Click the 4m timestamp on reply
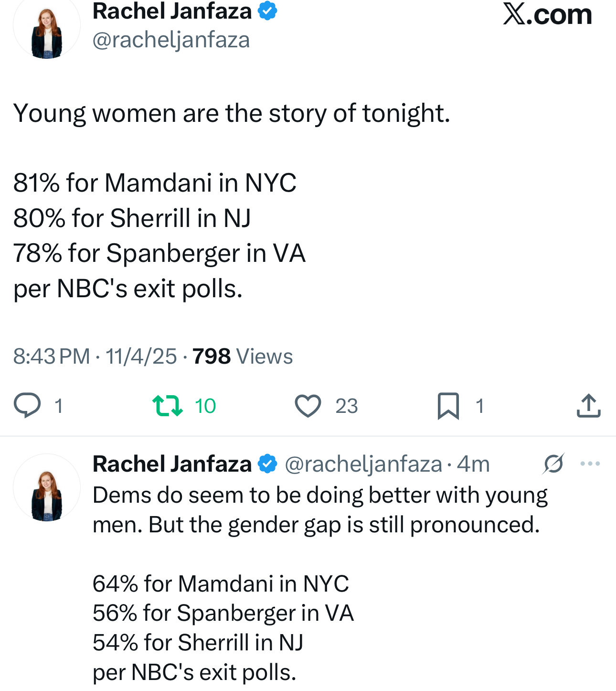616x691 pixels. click(x=473, y=464)
